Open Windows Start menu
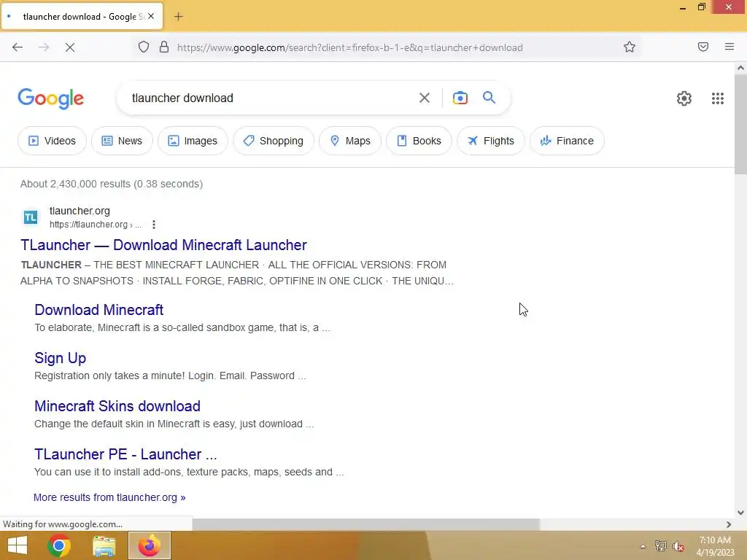 (18, 545)
